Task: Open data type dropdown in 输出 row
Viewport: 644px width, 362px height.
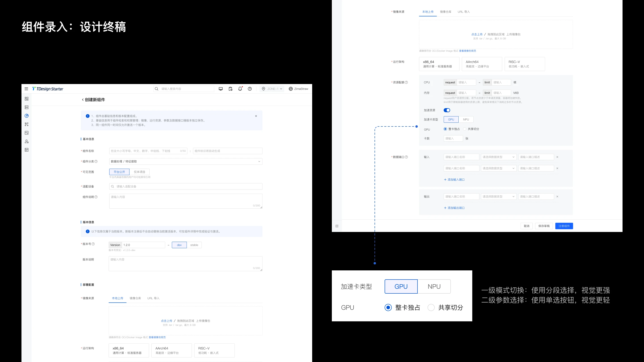Action: pos(498,197)
